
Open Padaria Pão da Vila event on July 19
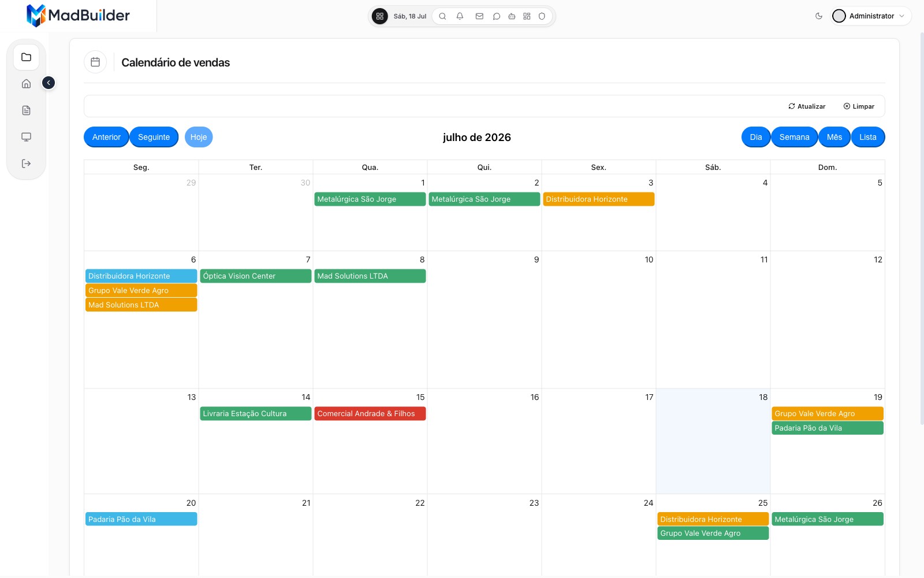(827, 428)
